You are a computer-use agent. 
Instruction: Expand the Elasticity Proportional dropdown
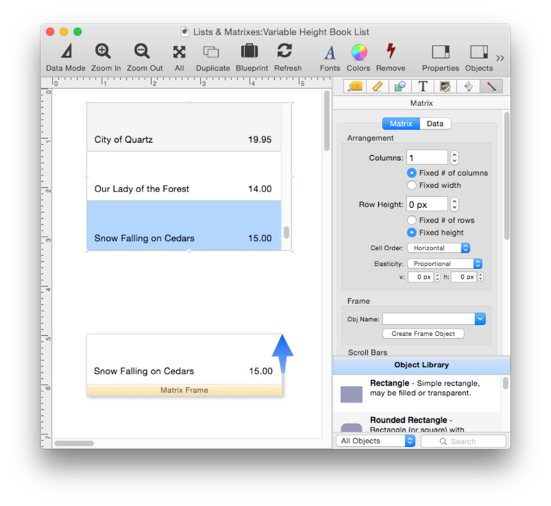[x=445, y=264]
